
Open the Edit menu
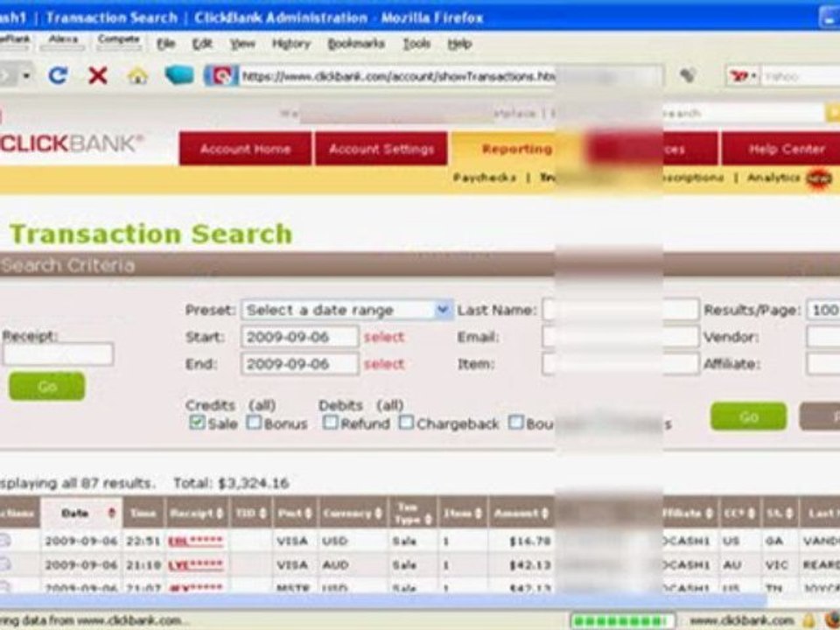tap(202, 44)
